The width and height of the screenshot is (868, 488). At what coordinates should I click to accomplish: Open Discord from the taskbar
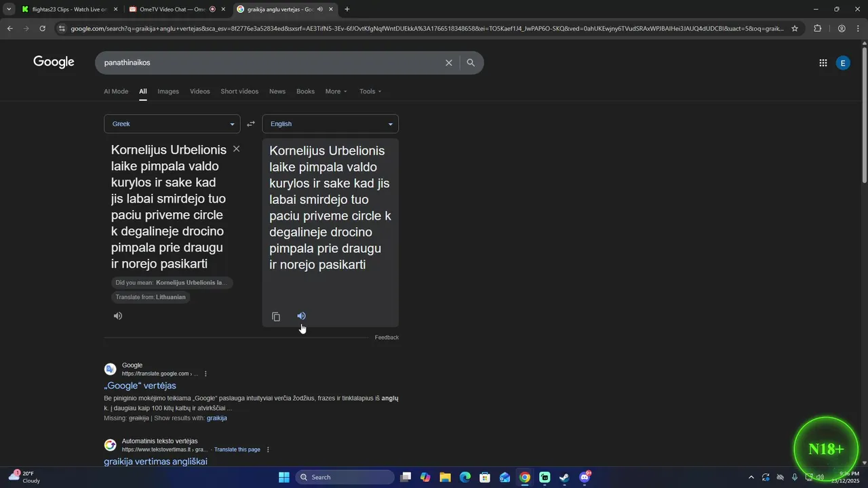pyautogui.click(x=585, y=477)
